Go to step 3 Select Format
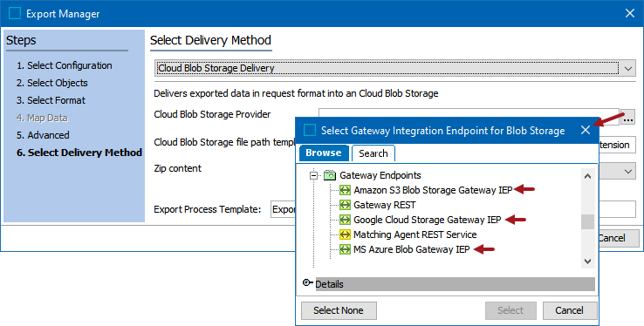The width and height of the screenshot is (644, 326). click(x=51, y=100)
